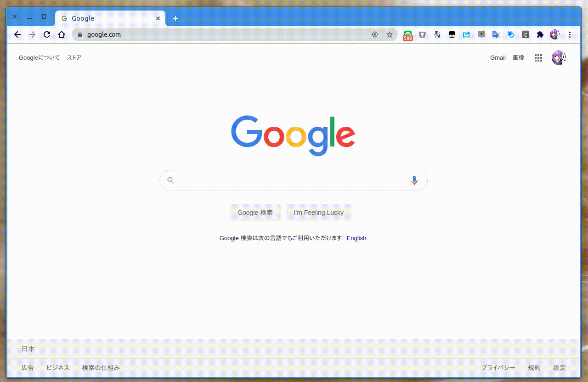
Task: Click the 日本 country text in footer
Action: [28, 349]
